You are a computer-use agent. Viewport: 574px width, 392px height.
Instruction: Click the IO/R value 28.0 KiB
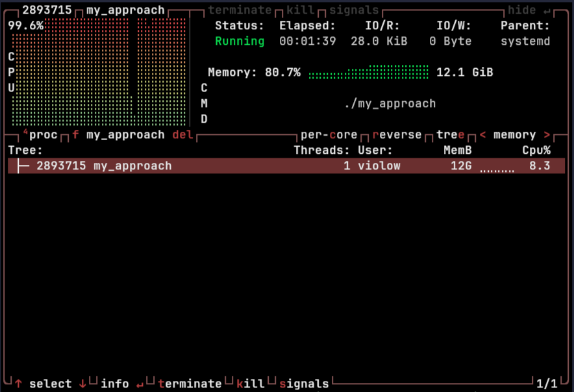379,41
